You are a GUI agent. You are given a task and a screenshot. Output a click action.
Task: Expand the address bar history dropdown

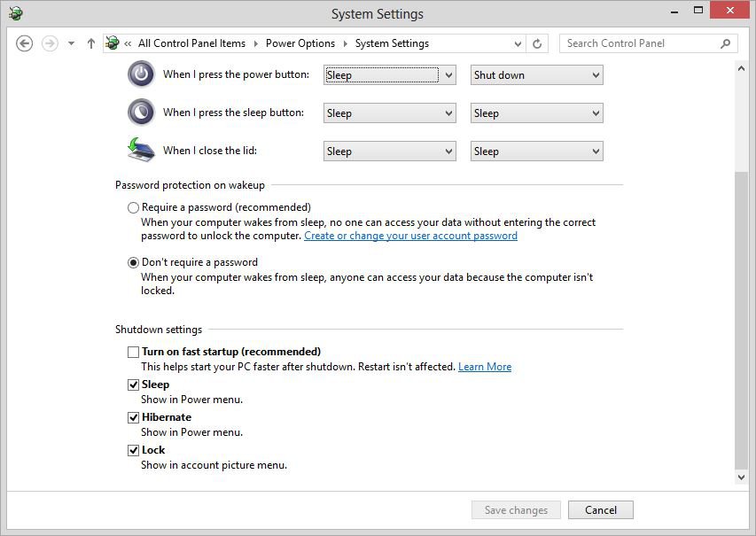pos(518,43)
